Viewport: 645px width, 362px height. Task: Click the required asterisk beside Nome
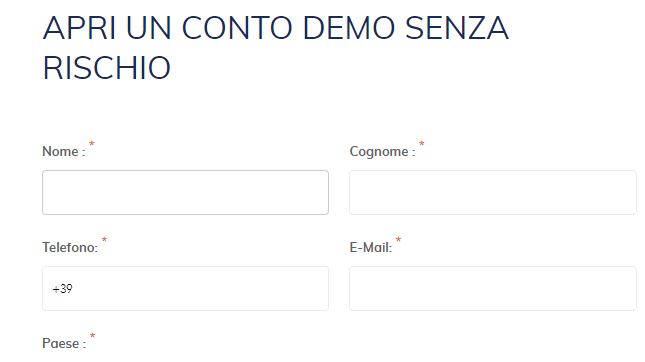point(92,144)
